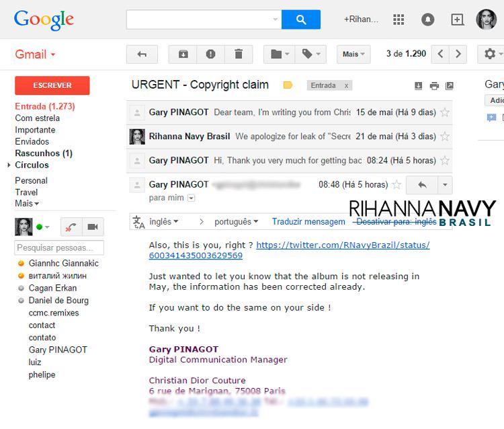504x429 pixels.
Task: Open the Google apps grid
Action: (398, 19)
